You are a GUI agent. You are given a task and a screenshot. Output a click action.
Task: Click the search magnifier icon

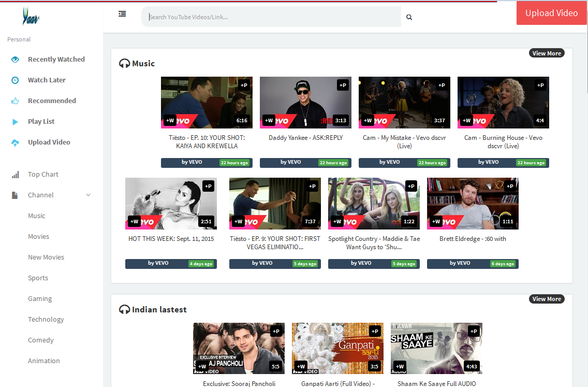click(x=409, y=17)
